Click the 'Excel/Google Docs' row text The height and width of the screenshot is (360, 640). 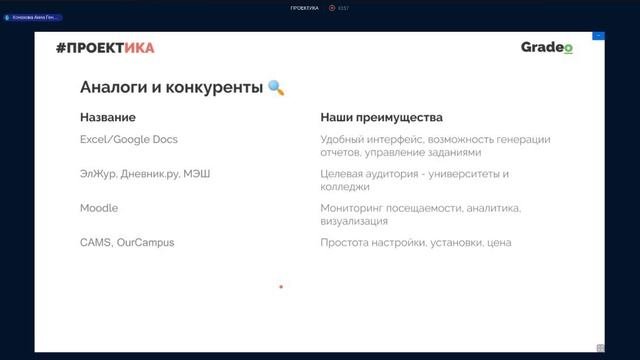[x=129, y=139]
